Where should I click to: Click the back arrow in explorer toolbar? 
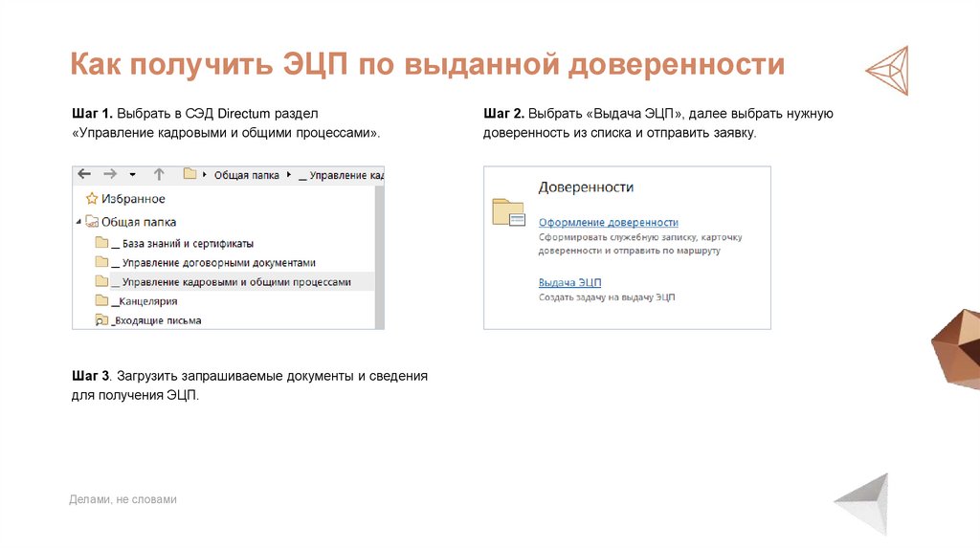(84, 174)
